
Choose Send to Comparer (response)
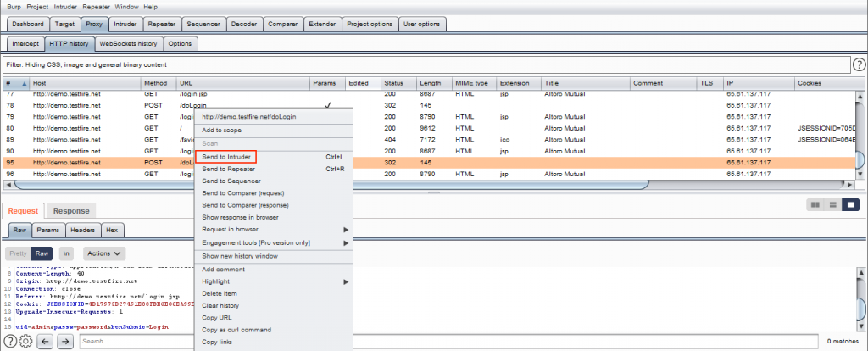274,205
